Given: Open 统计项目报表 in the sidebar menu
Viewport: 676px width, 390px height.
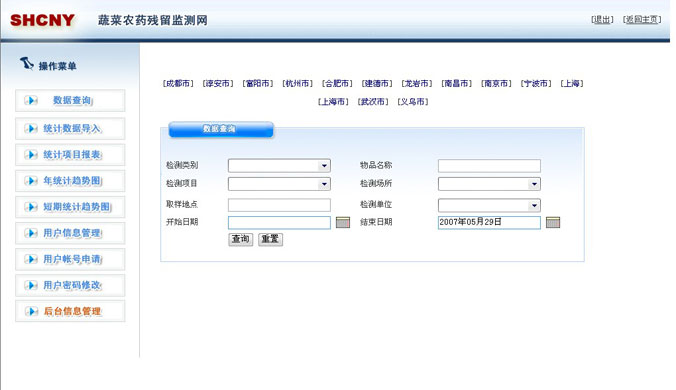Looking at the screenshot, I should click(70, 155).
